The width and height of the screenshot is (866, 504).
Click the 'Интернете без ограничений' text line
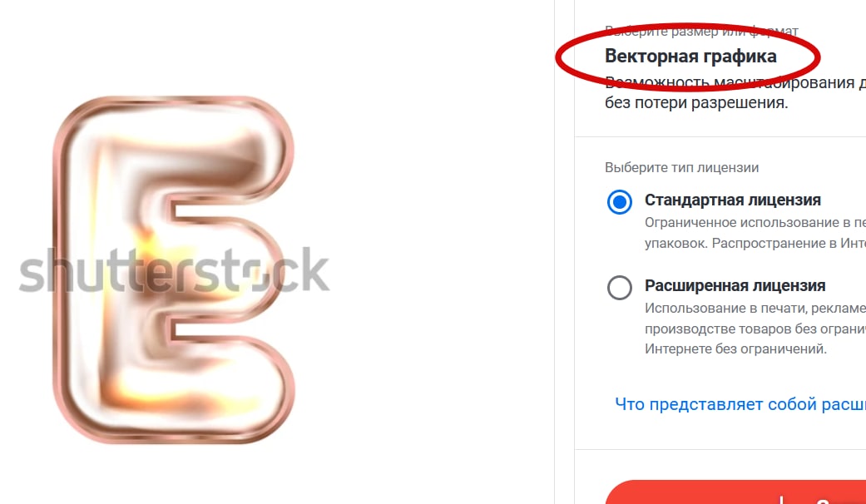coord(735,348)
